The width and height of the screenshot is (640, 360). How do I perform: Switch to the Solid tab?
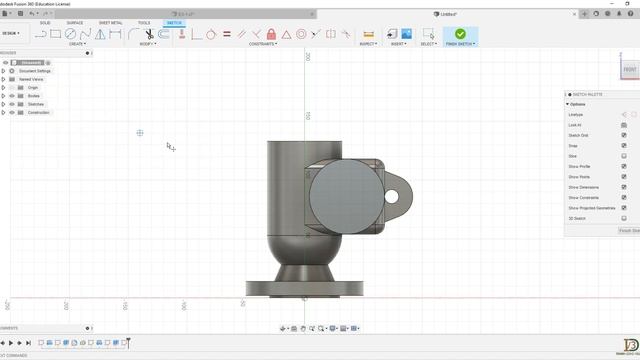(45, 23)
